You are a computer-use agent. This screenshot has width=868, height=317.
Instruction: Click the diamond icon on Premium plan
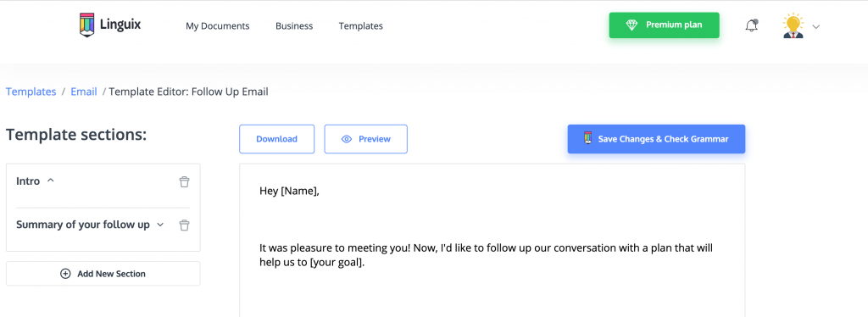point(632,25)
